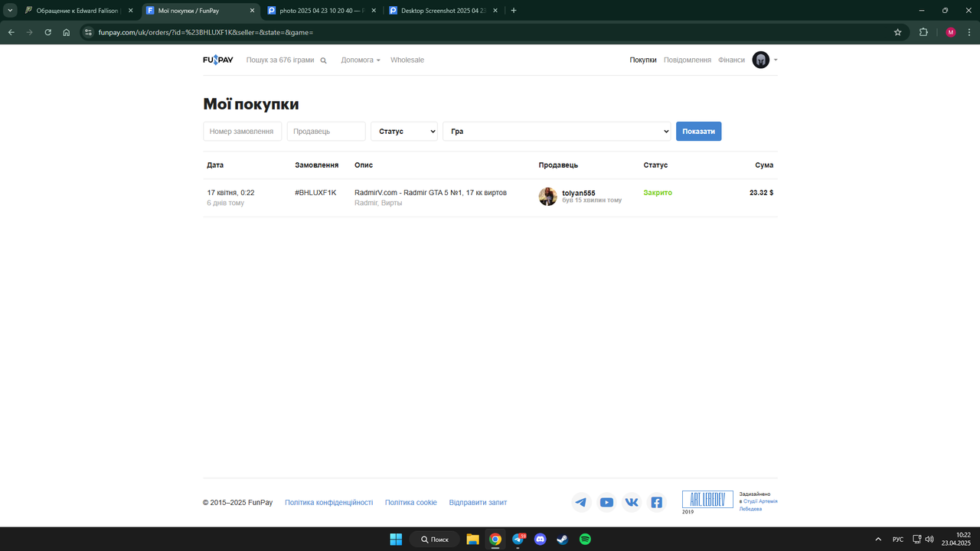The height and width of the screenshot is (551, 980).
Task: Open FunPay Telegram icon in footer
Action: click(581, 503)
